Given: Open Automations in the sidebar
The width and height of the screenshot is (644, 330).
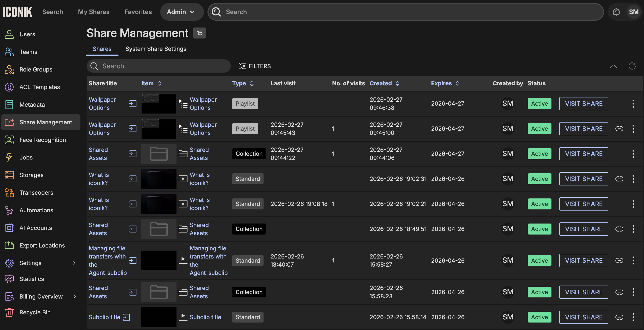Looking at the screenshot, I should [36, 210].
